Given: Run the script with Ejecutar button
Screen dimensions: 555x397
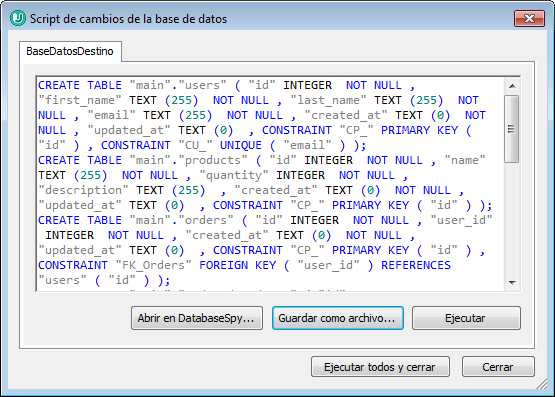Looking at the screenshot, I should click(x=466, y=318).
